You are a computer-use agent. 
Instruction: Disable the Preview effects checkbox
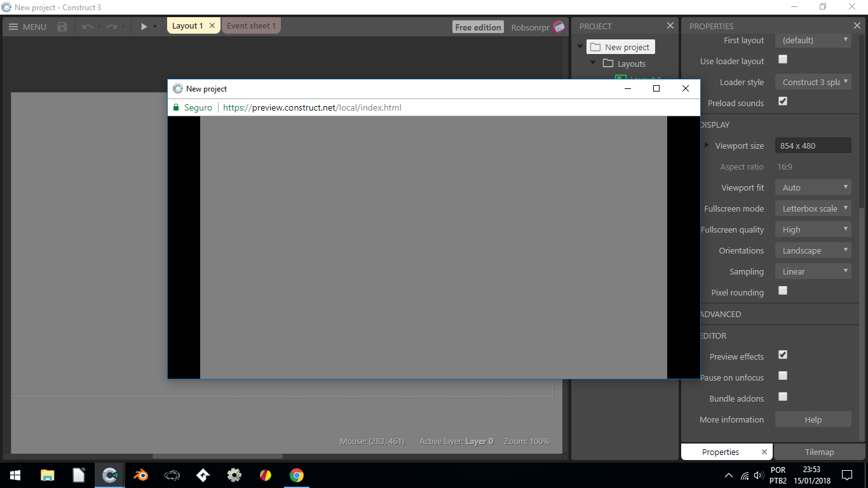coord(782,355)
